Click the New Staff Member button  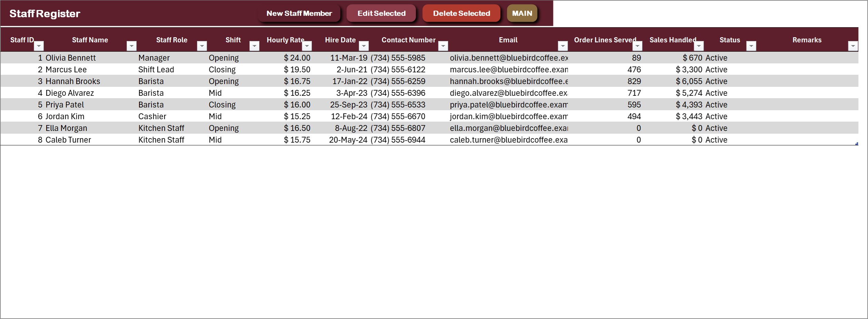point(299,13)
